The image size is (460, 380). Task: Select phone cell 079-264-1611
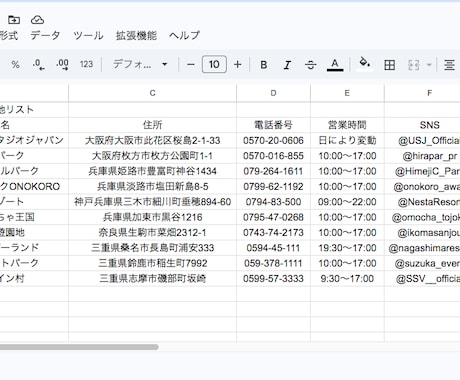pyautogui.click(x=273, y=171)
